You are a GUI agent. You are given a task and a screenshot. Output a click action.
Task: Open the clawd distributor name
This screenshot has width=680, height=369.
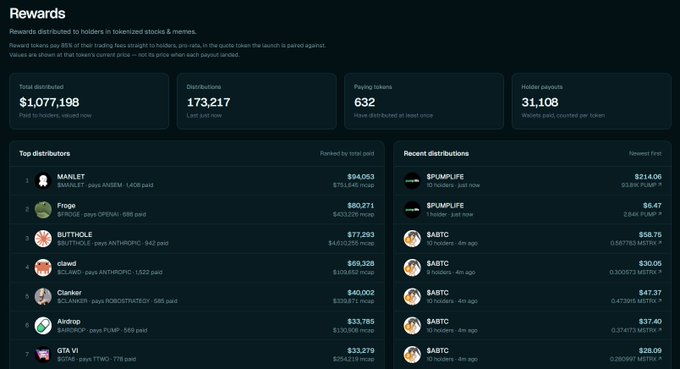click(66, 264)
